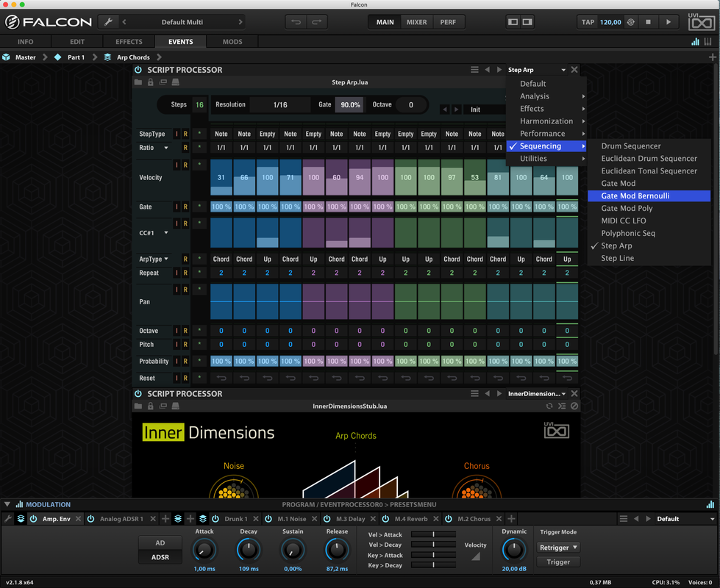Click lock icon in Step Arp script processor
This screenshot has height=588, width=720.
pos(151,82)
